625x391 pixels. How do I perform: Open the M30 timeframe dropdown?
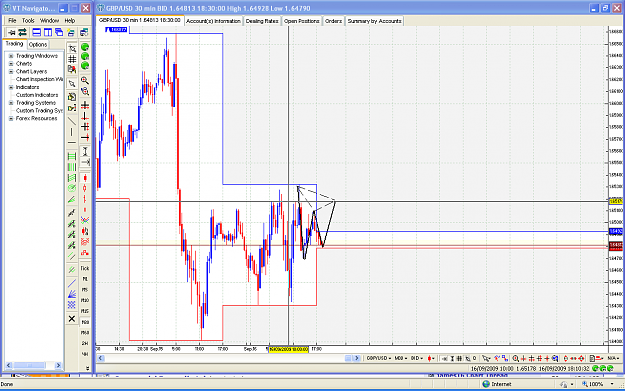(401, 358)
